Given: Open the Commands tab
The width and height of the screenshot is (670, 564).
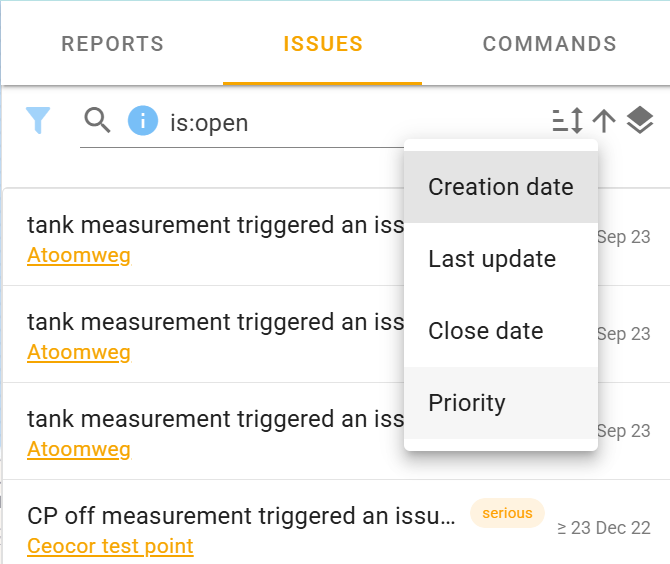Looking at the screenshot, I should pyautogui.click(x=549, y=44).
